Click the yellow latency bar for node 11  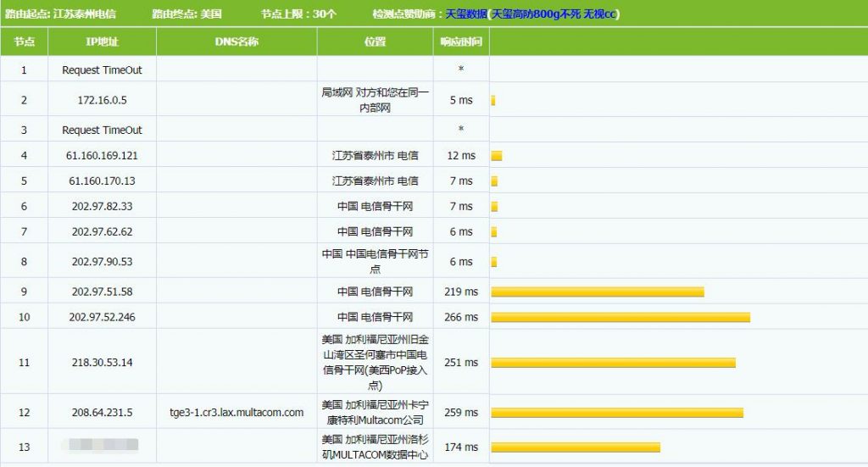(x=614, y=363)
